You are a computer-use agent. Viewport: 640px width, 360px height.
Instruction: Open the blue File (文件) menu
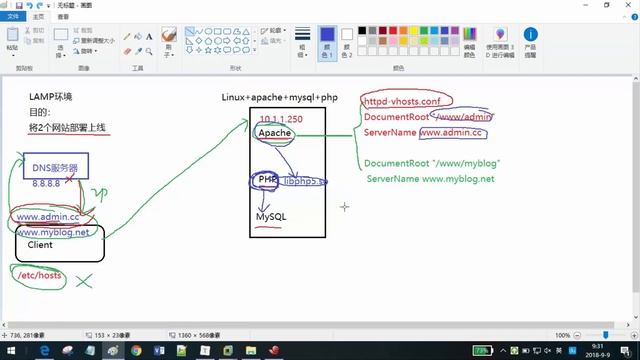[x=13, y=17]
